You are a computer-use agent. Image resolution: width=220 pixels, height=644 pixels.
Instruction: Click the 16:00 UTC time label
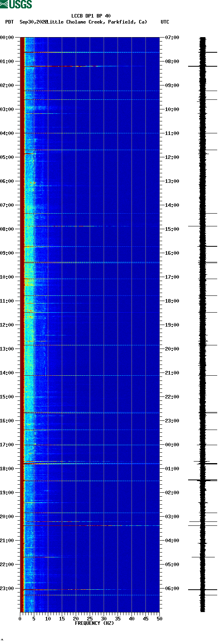(x=172, y=253)
